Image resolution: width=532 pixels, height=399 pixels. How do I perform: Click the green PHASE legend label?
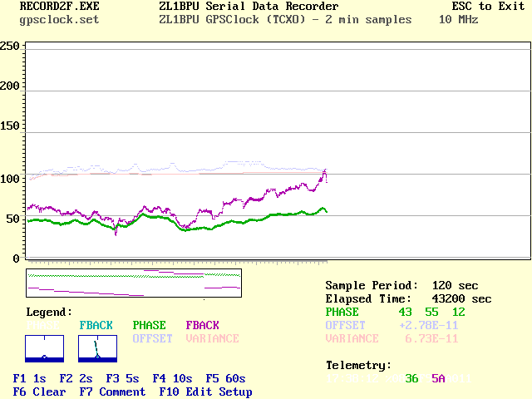(149, 325)
